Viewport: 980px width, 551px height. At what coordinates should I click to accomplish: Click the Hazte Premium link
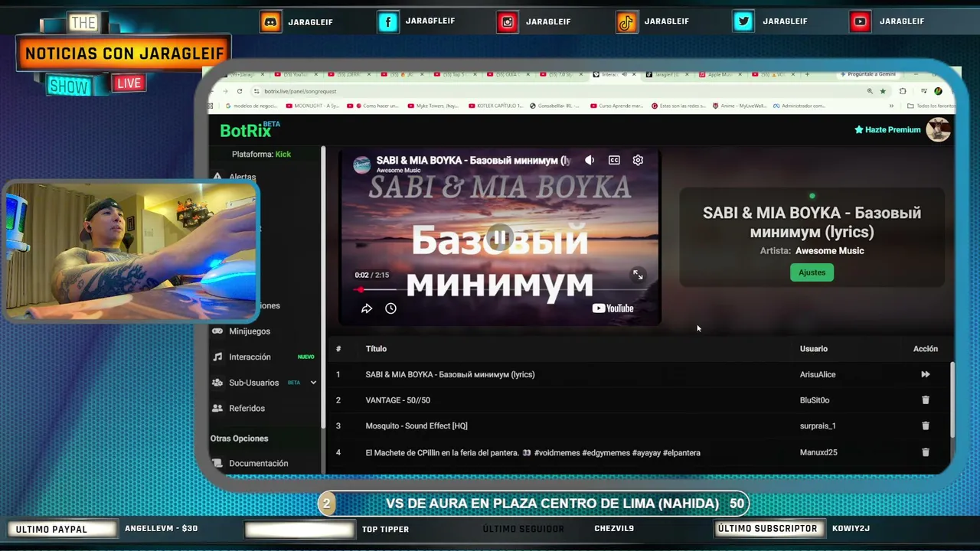click(887, 130)
